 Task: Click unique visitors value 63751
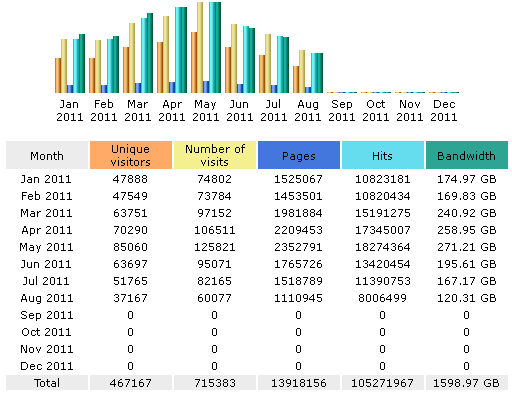point(130,213)
